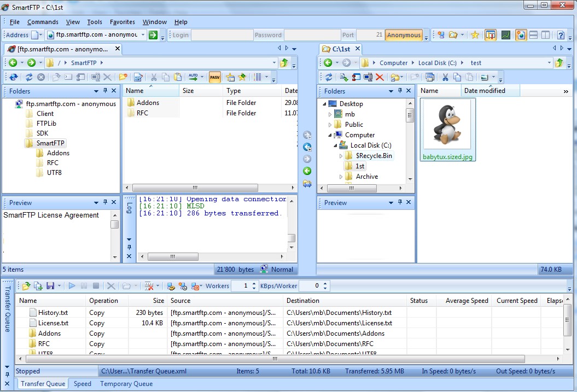Click the Favorites star icon in the main toolbar
The image size is (577, 392).
(x=475, y=35)
